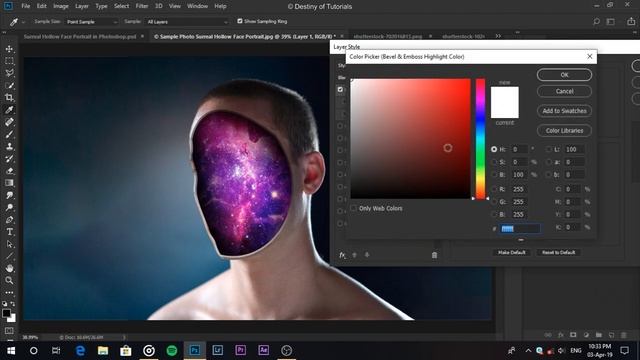This screenshot has width=640, height=360.
Task: Click the hex color input field
Action: (520, 229)
